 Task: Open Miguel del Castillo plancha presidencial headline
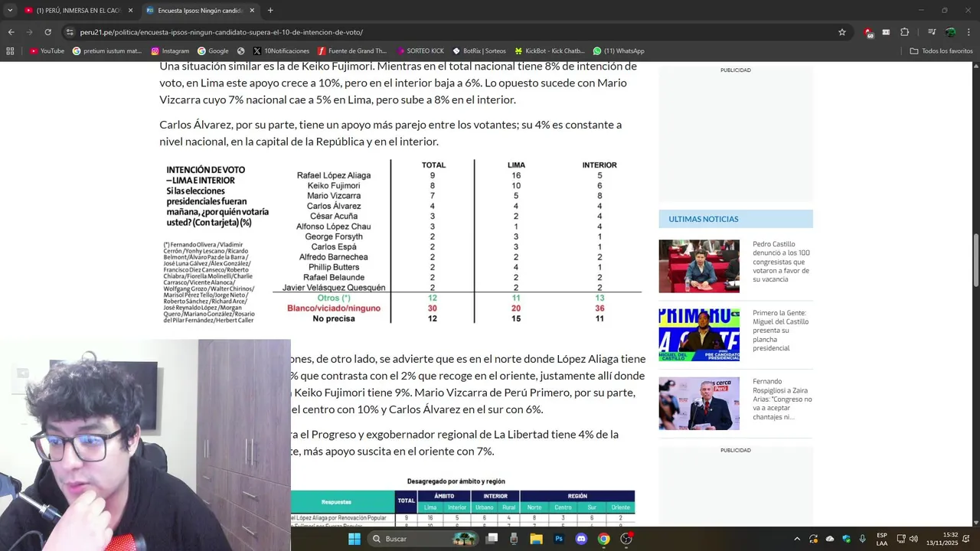(781, 331)
